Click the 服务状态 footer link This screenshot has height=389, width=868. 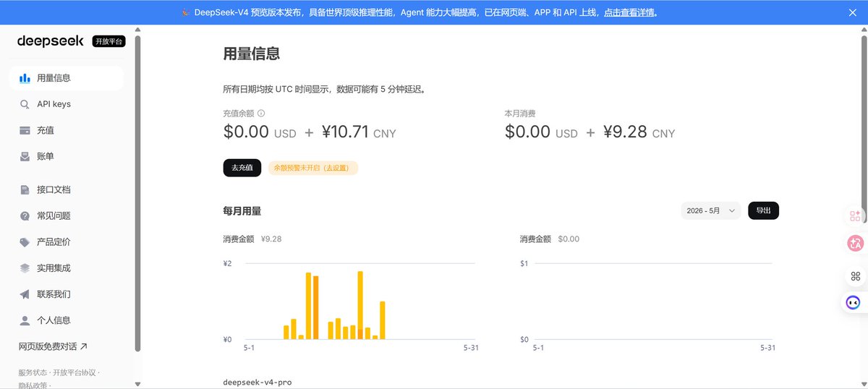pos(34,372)
